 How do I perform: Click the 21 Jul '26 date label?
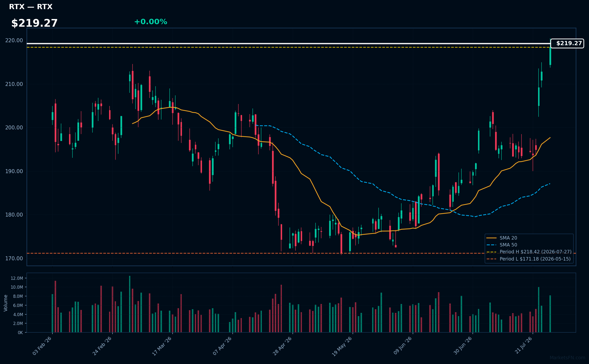click(523, 345)
